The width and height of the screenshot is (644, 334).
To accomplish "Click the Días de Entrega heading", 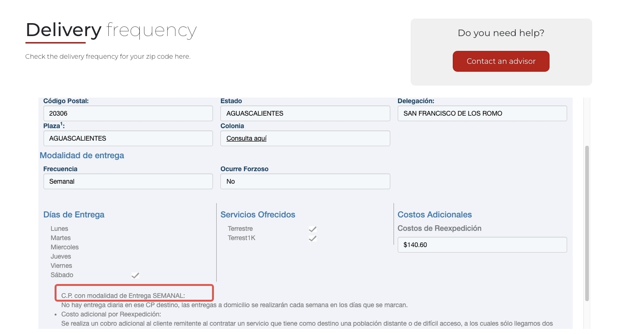I will coord(74,215).
